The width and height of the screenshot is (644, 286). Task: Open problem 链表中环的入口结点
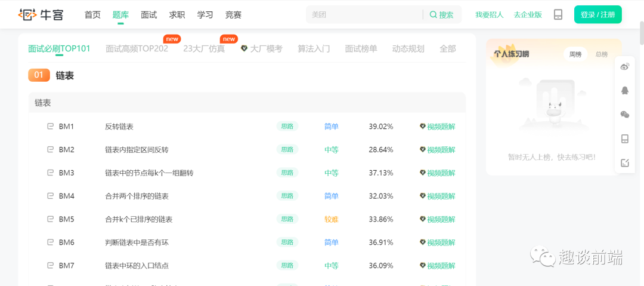coord(137,266)
